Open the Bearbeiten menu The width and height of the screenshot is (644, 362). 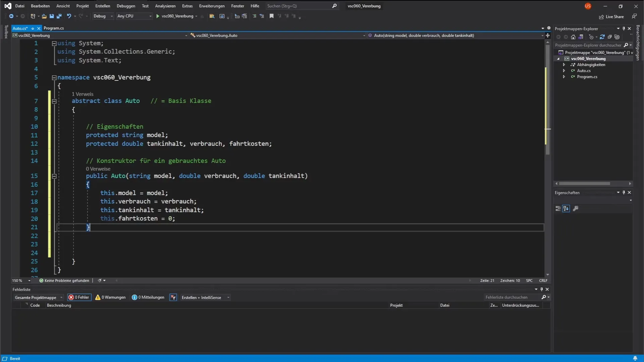tap(40, 6)
